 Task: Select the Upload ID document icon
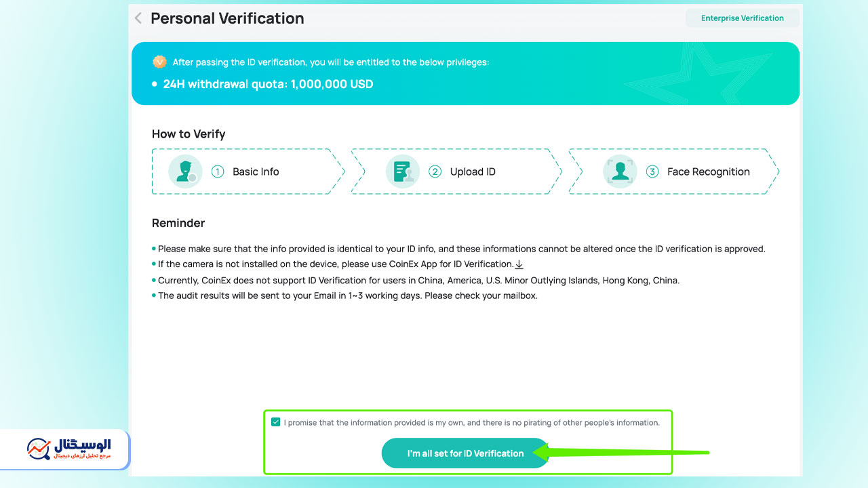point(403,171)
